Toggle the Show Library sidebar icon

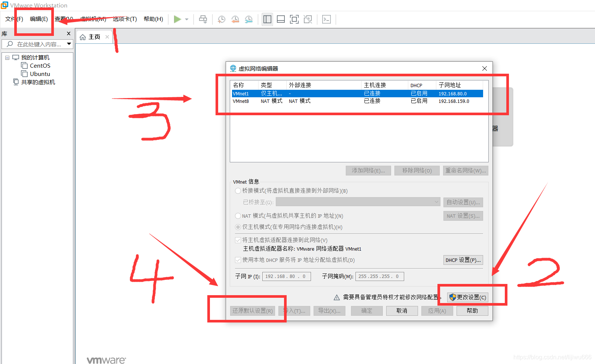(x=267, y=19)
